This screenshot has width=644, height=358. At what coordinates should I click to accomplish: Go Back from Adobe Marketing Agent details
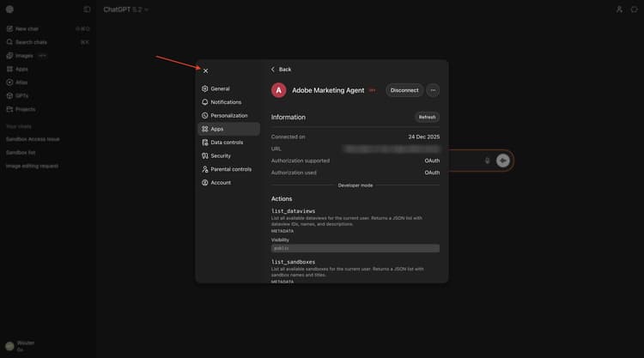pos(281,70)
